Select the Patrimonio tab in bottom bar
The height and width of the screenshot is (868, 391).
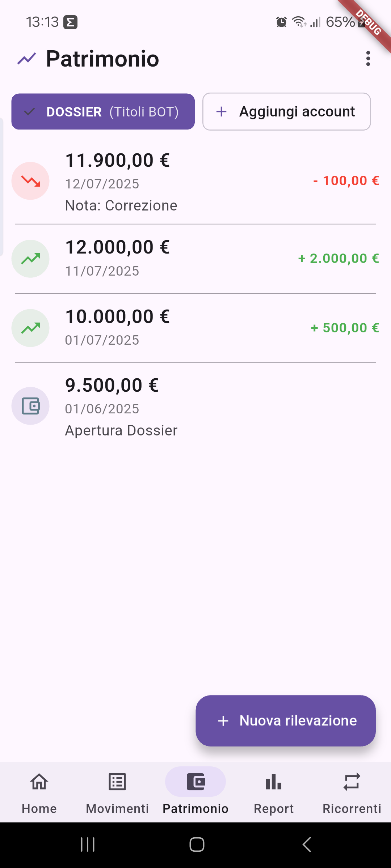tap(195, 793)
